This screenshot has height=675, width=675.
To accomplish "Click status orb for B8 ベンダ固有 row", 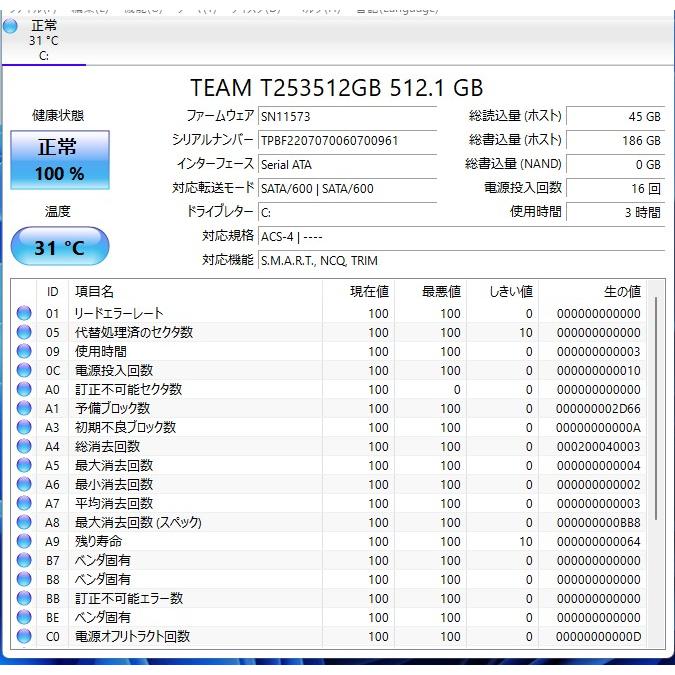I will click(x=24, y=579).
